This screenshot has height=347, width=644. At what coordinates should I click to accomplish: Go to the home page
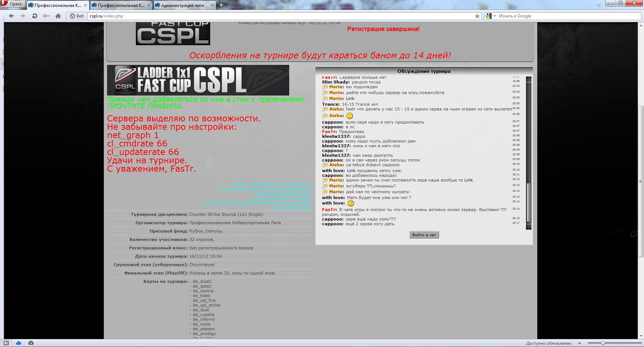point(58,16)
